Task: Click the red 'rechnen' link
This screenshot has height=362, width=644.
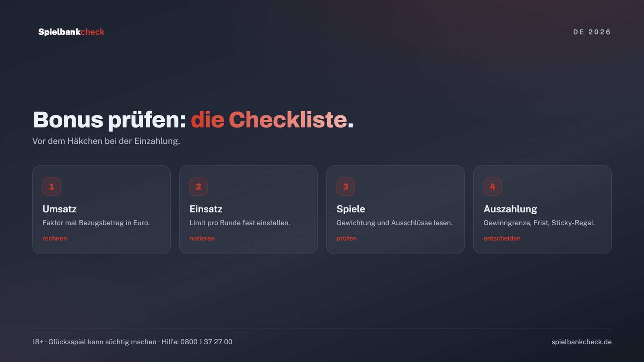Action: coord(55,239)
